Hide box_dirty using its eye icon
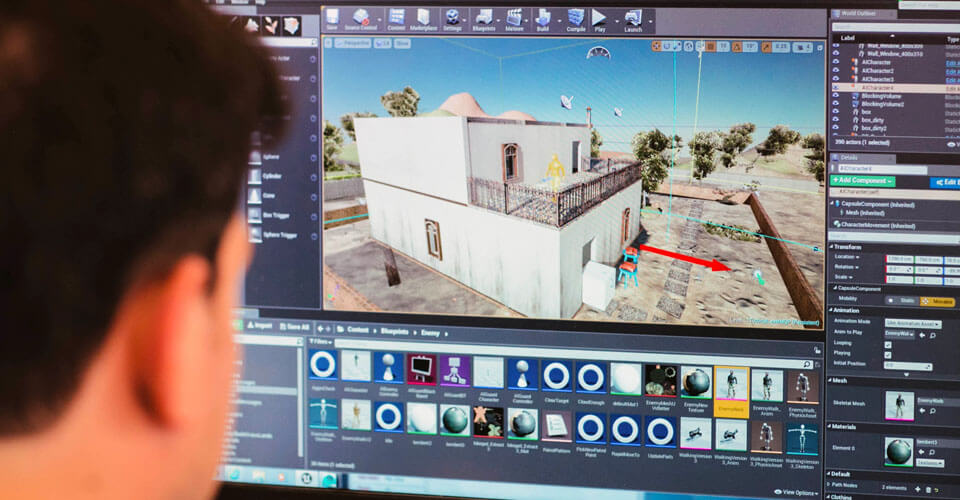This screenshot has height=500, width=960. point(836,121)
